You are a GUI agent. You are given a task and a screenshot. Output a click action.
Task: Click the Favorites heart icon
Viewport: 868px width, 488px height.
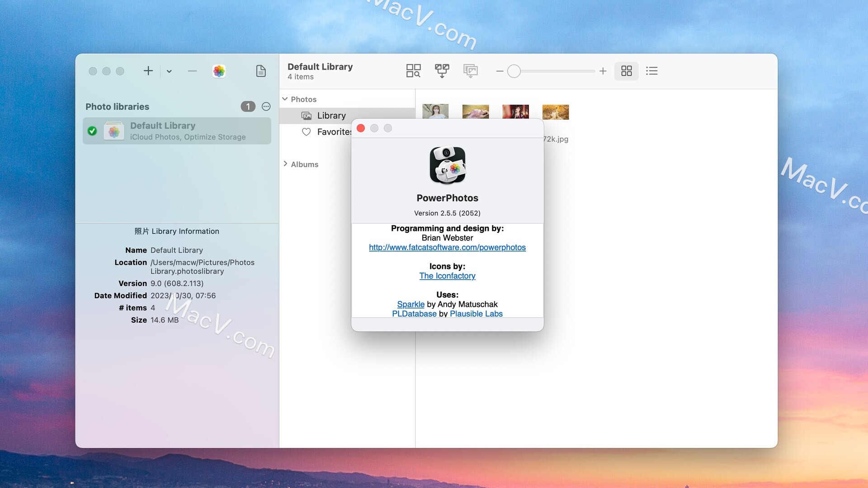tap(307, 132)
